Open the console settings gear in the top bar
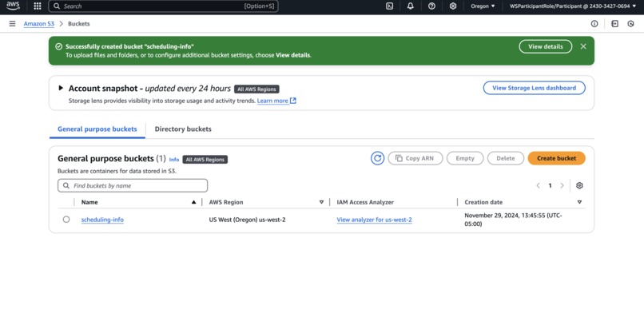 pos(453,6)
